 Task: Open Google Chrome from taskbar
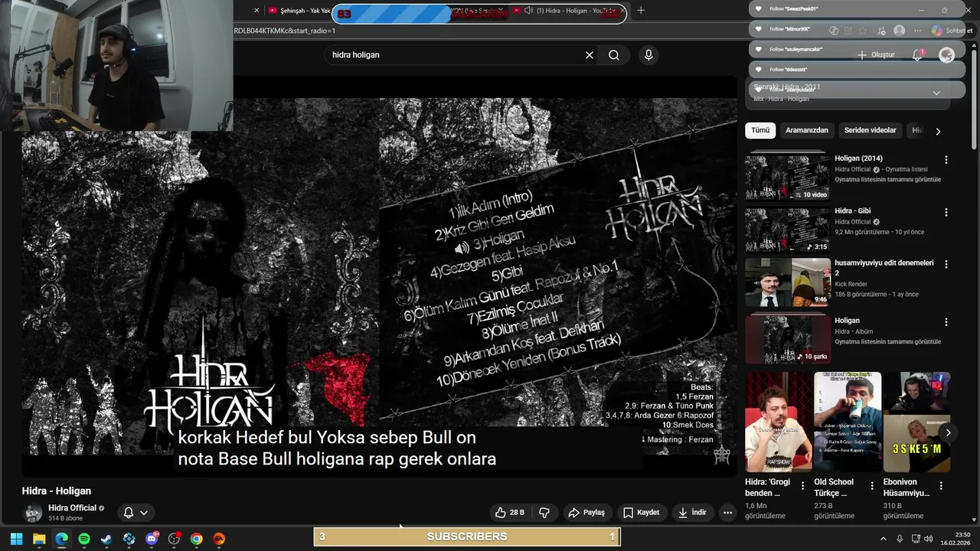pyautogui.click(x=197, y=539)
